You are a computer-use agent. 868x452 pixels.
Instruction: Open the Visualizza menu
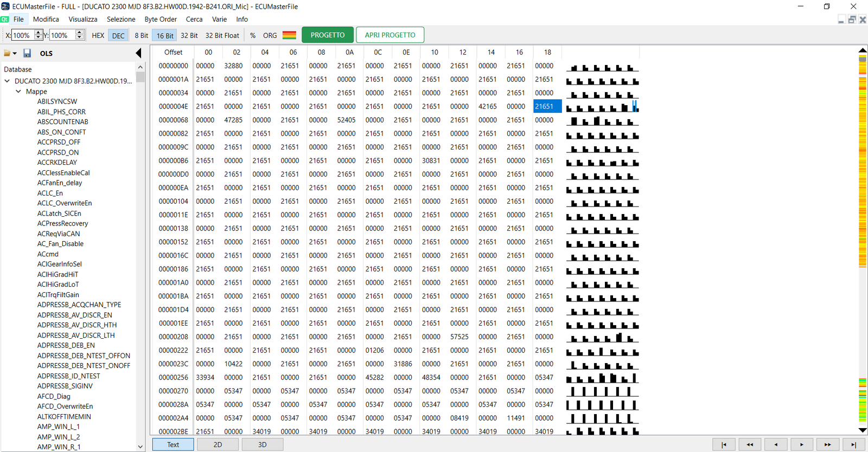point(83,20)
